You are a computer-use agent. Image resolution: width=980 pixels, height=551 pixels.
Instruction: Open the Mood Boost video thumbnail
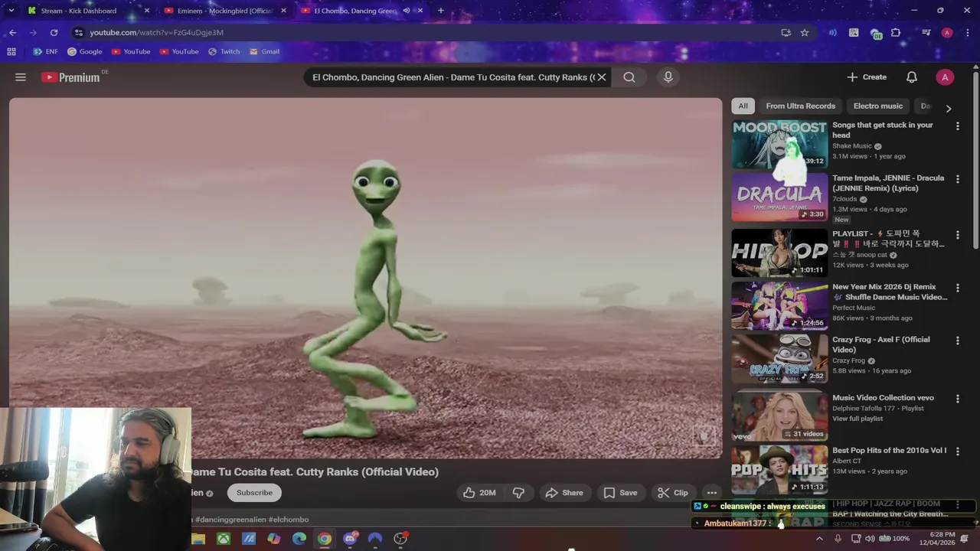pos(779,144)
